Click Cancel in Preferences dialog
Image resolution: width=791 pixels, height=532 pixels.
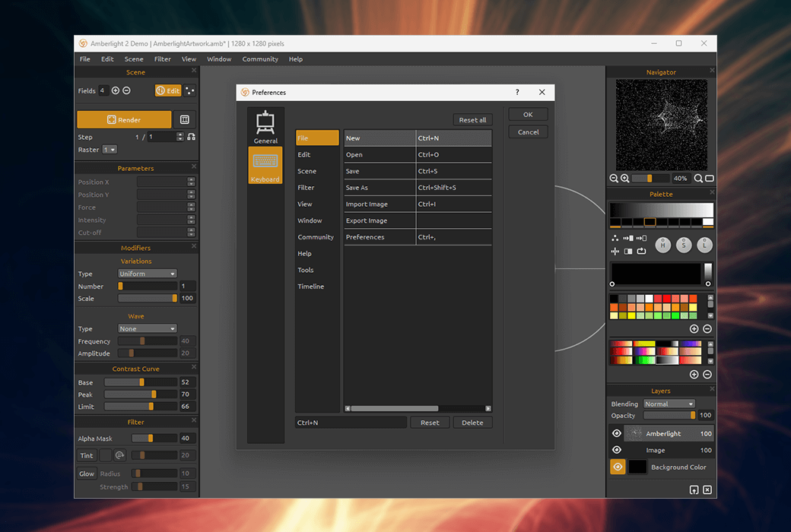[528, 132]
